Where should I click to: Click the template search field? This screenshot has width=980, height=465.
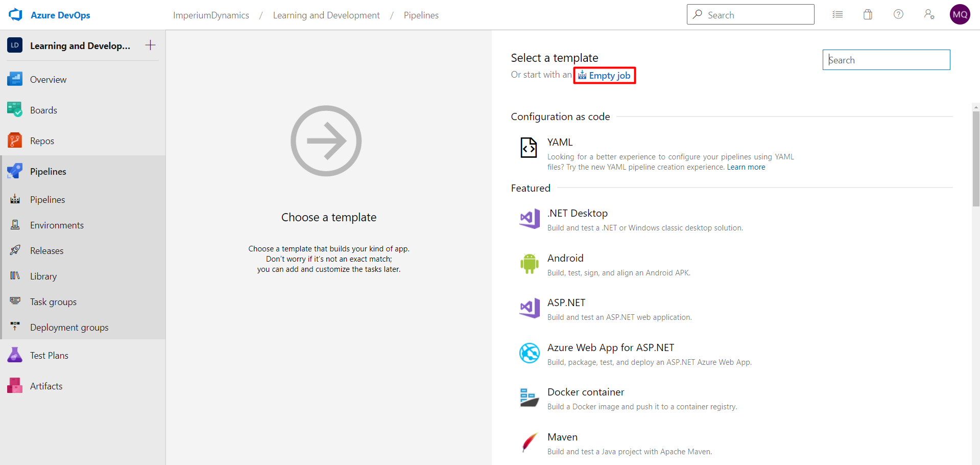pos(886,60)
